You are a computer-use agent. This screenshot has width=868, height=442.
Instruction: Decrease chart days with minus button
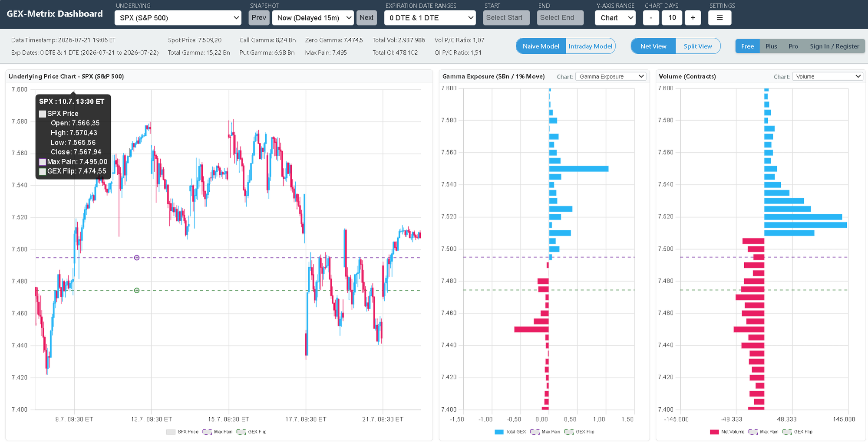(650, 18)
